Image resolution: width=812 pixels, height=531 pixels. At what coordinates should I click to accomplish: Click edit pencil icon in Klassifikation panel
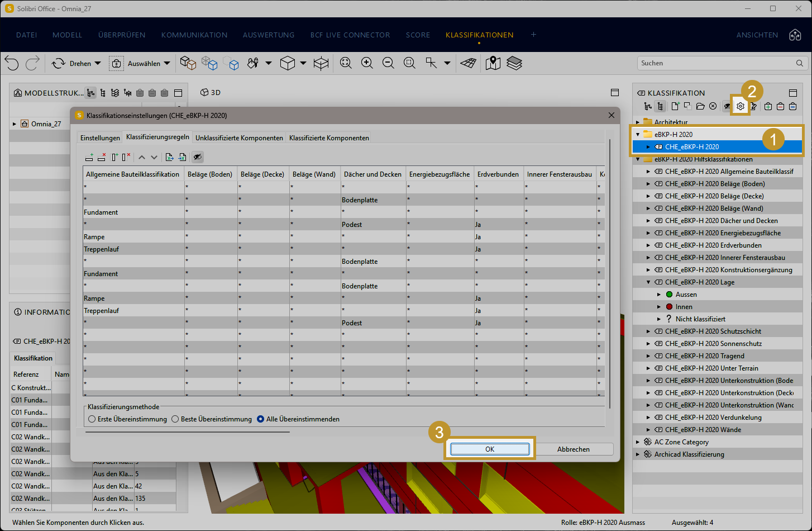tap(753, 106)
